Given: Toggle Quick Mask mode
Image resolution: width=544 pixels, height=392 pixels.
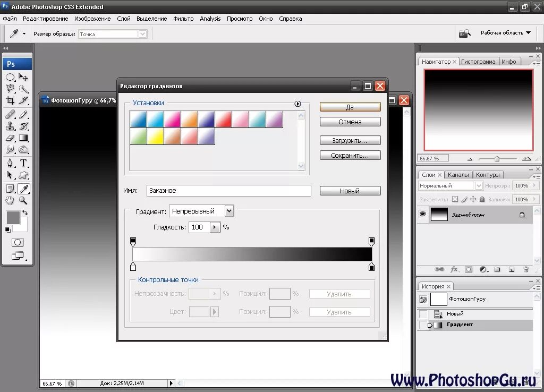Looking at the screenshot, I should point(18,242).
